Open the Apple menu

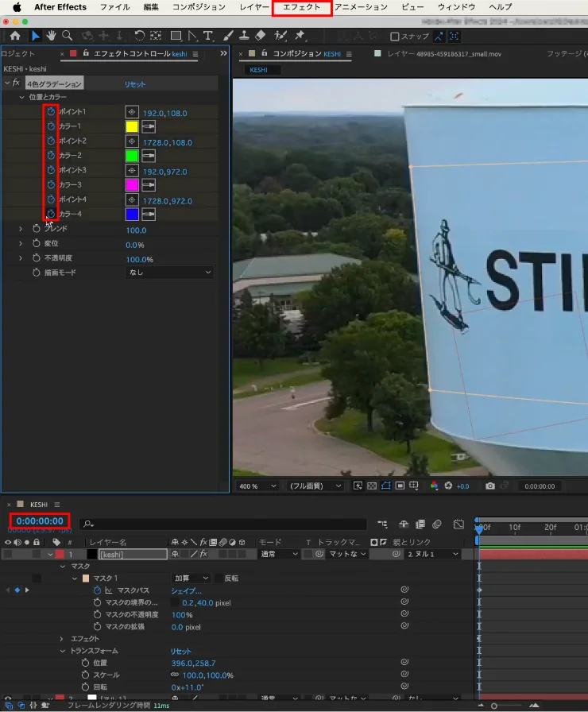[x=17, y=7]
